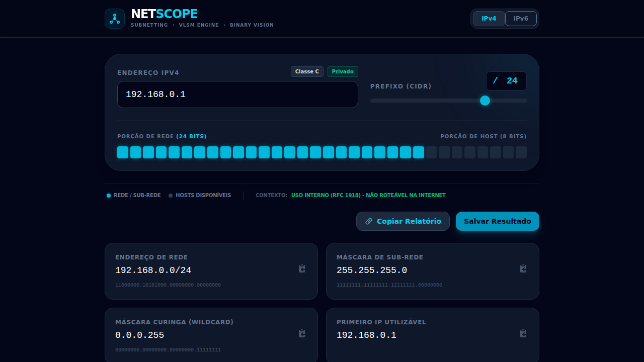Click the paperclip icon in Copiar Relatório
This screenshot has width=644, height=362.
tap(369, 221)
